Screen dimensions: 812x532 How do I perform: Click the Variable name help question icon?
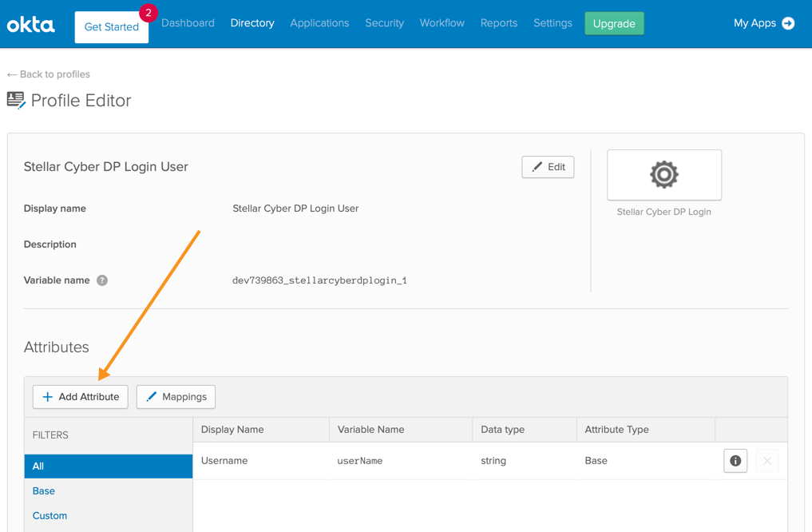pyautogui.click(x=102, y=280)
